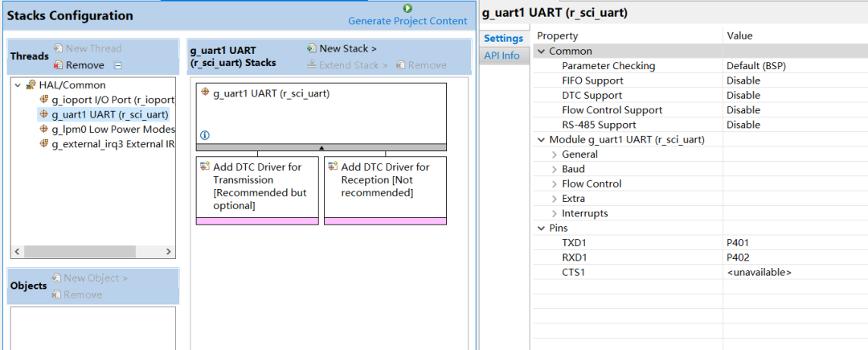Viewport: 868px width, 350px height.
Task: Click the Remove thread icon
Action: point(58,65)
